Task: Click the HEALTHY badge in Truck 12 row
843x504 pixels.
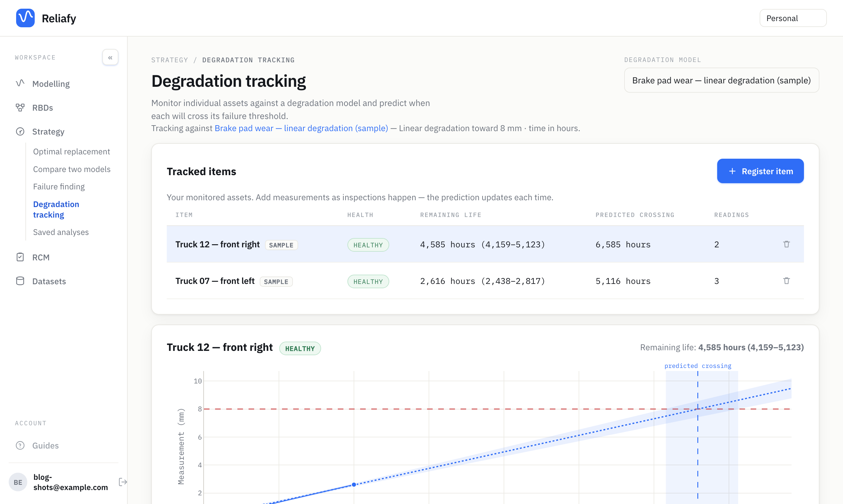Action: 368,245
